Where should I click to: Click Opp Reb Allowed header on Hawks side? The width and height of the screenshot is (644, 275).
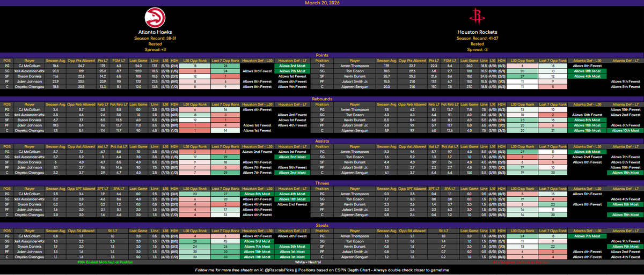coord(81,103)
